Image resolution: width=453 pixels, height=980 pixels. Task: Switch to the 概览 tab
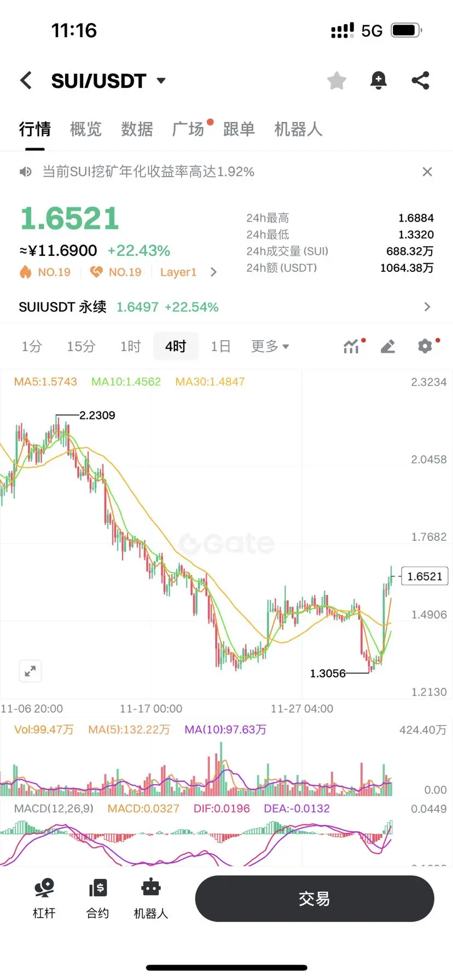point(86,129)
